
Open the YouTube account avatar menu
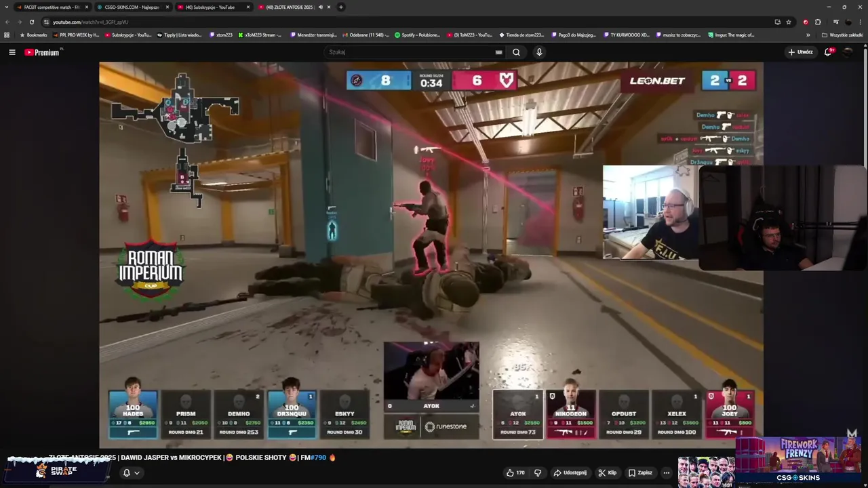pos(848,52)
